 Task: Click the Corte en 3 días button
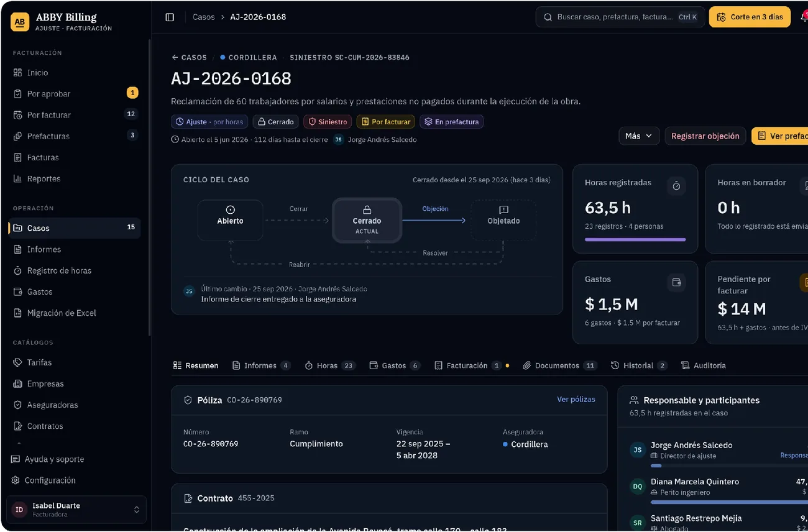click(x=750, y=17)
